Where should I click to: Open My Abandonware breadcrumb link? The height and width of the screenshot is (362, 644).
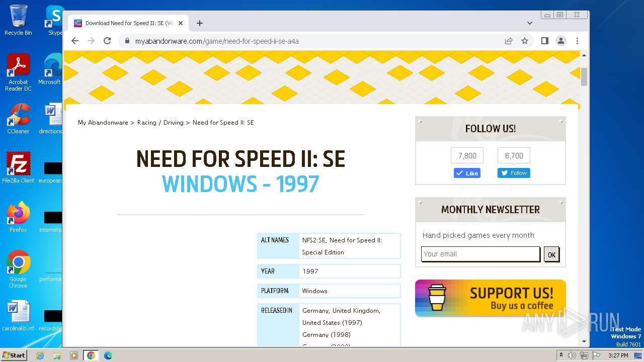click(x=103, y=123)
